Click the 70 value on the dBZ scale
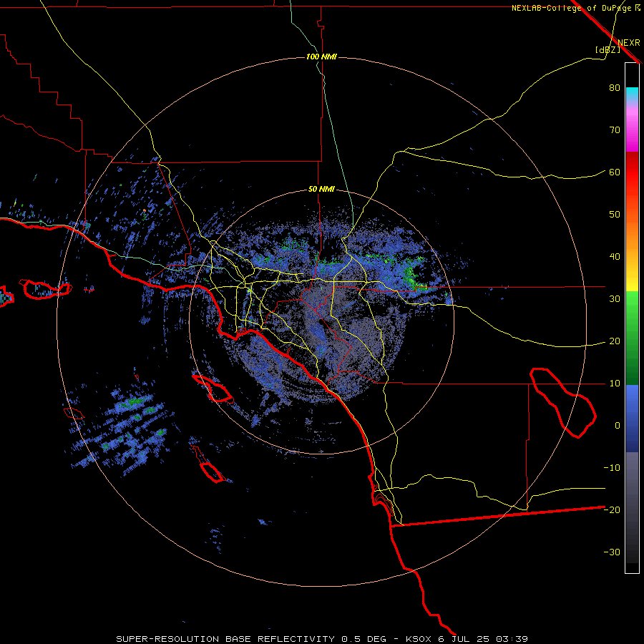The image size is (644, 644). pos(615,130)
